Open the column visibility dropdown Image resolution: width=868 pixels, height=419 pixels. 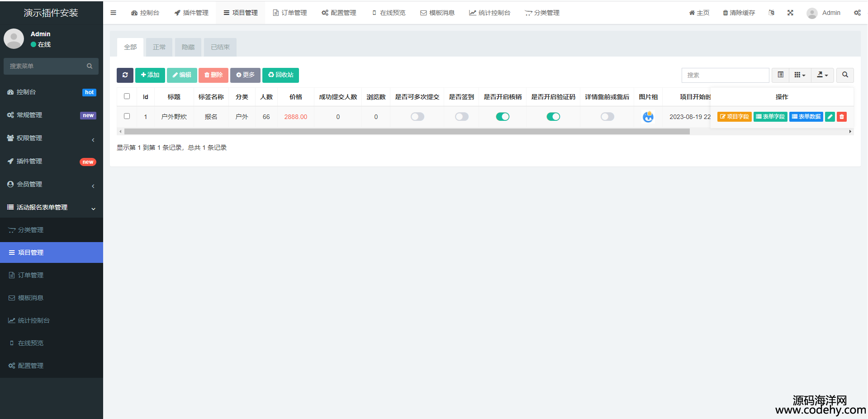tap(800, 75)
